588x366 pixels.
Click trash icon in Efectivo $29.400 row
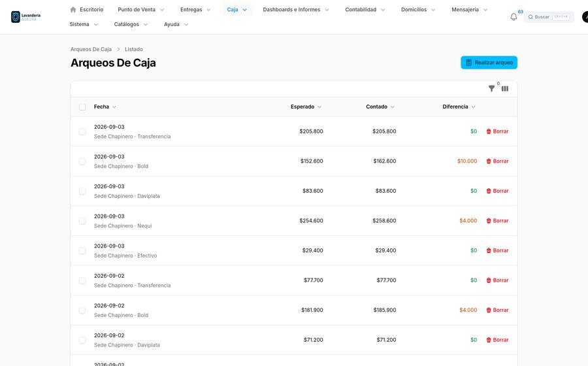coord(489,250)
